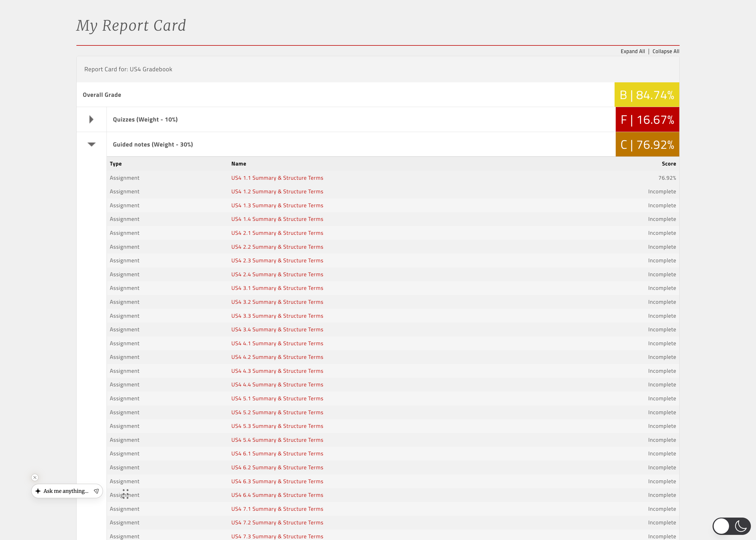
Task: Open US4 4.2 Summary & Structure Terms
Action: point(277,357)
